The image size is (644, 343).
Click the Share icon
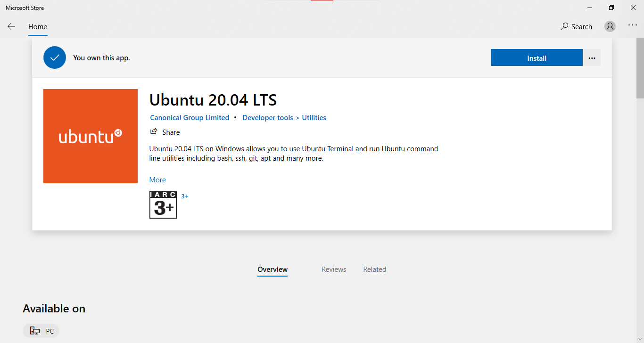[154, 131]
